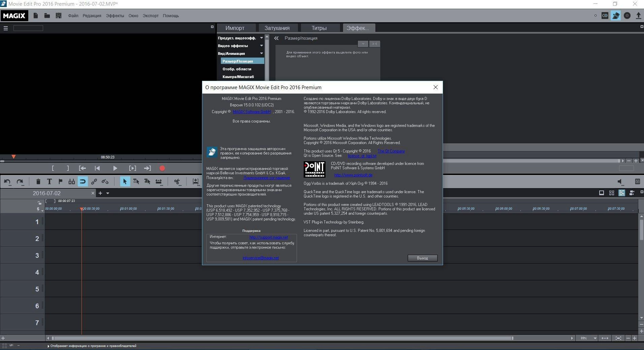Open the hamburger menu above the preview monitor
The height and width of the screenshot is (350, 644).
coord(6,28)
